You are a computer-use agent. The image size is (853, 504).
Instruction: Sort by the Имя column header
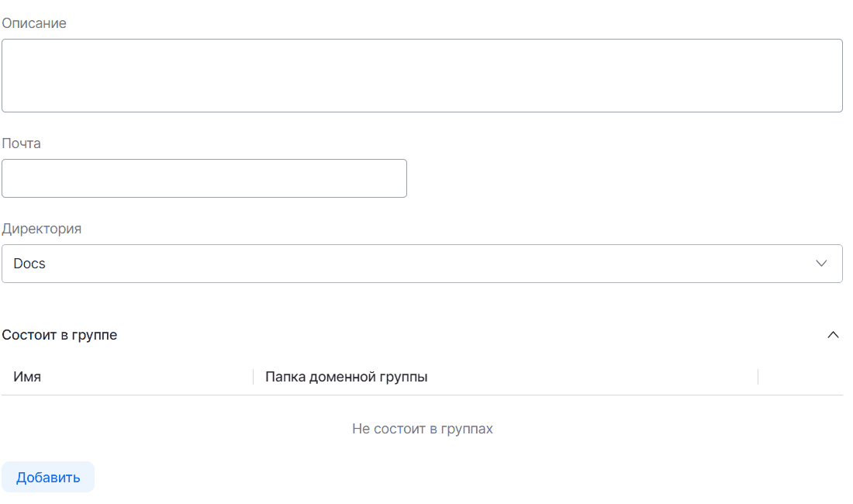[x=27, y=377]
